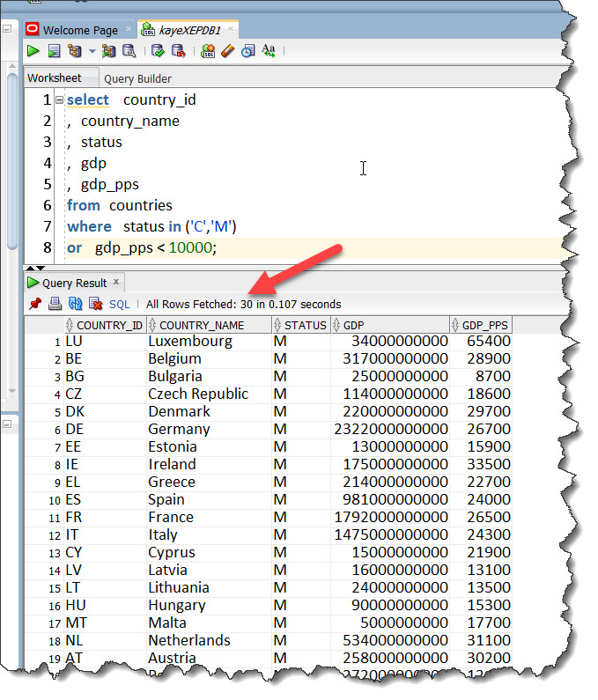Click the 'select' keyword on line 1
Viewport: 598px width, 700px height.
click(x=87, y=100)
